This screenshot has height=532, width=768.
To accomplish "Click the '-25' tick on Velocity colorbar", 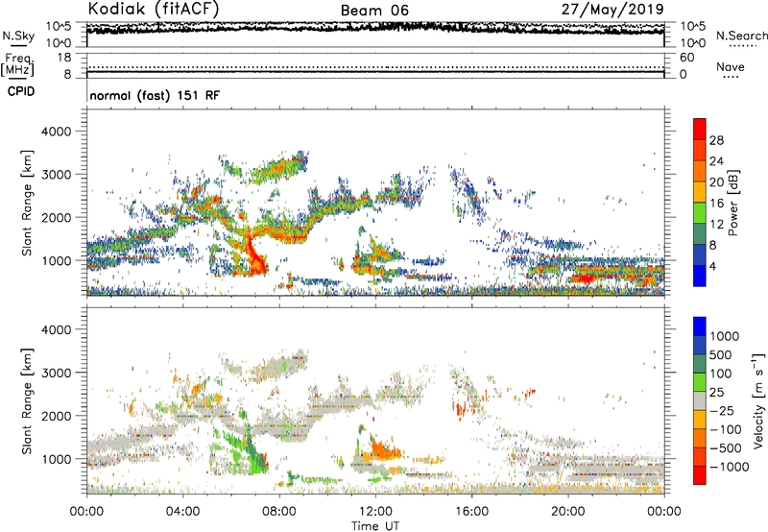I will [722, 410].
